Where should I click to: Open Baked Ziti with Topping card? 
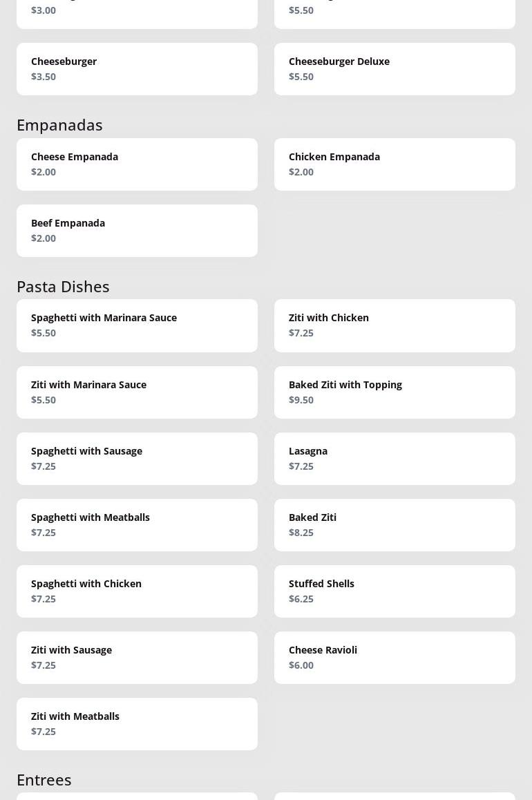point(395,392)
